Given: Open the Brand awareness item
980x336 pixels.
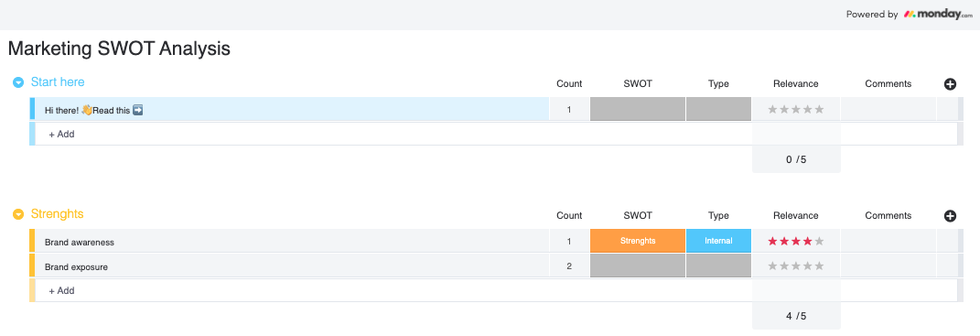Looking at the screenshot, I should [80, 242].
